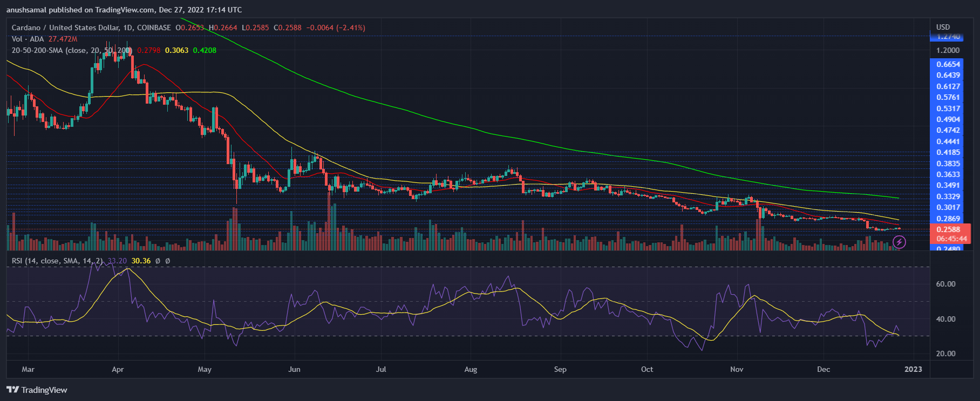
Task: Select the 0.4185 blue price level label
Action: click(948, 153)
